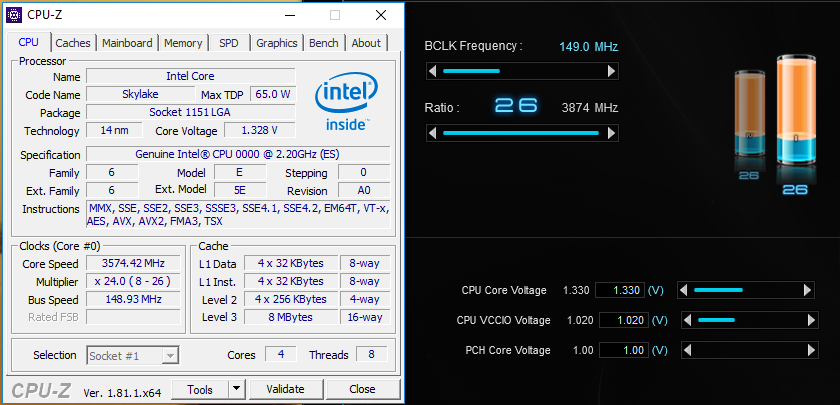Click the CPU-Z app icon in title bar
The height and width of the screenshot is (405, 840).
pyautogui.click(x=13, y=15)
